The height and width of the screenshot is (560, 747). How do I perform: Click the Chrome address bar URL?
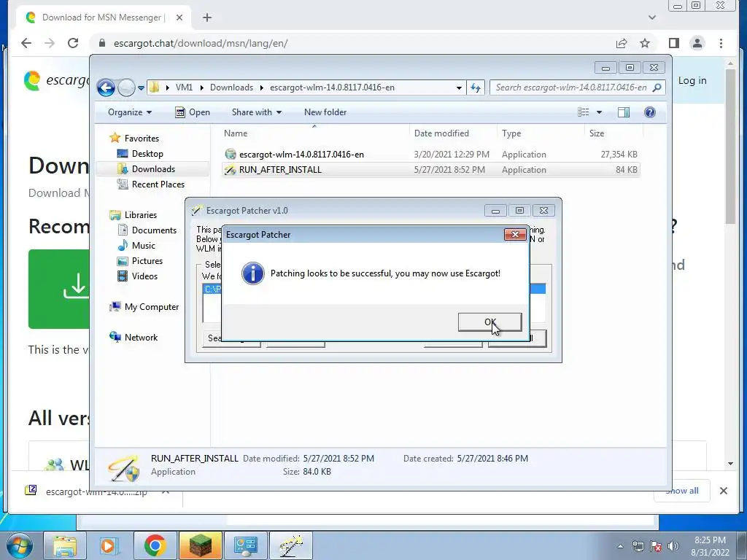coord(200,43)
